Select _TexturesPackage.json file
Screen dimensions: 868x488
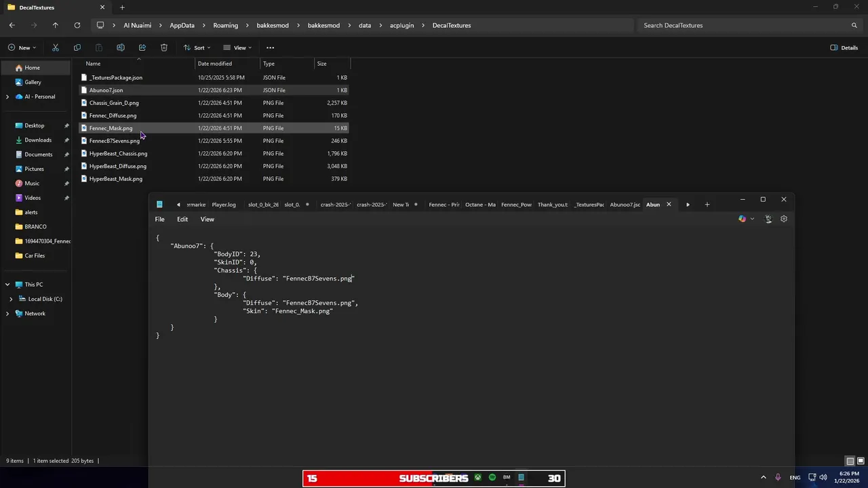pos(214,77)
